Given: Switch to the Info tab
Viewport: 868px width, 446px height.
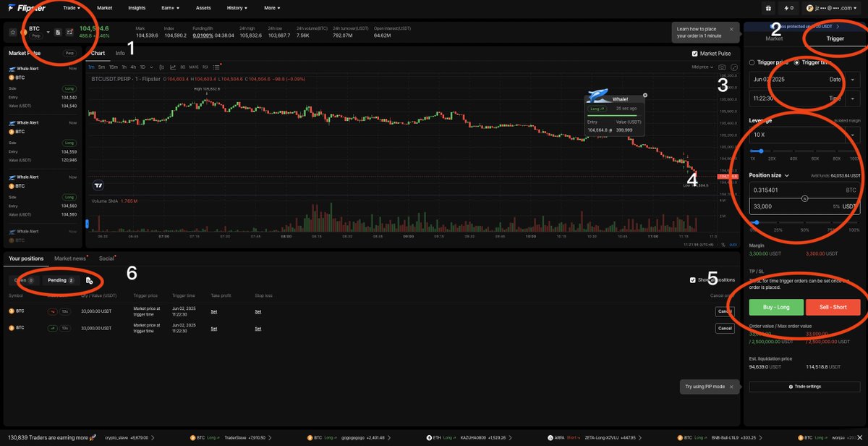Looking at the screenshot, I should tap(120, 53).
